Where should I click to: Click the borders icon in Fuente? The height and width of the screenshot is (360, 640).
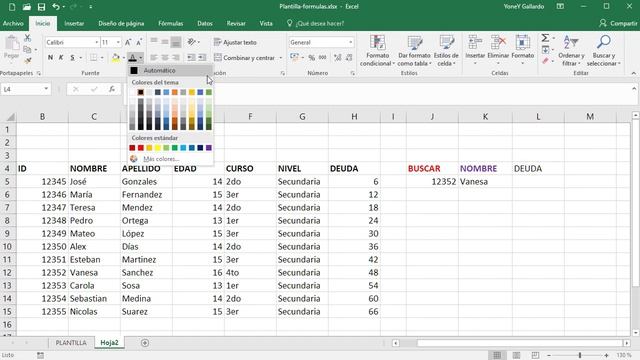(93, 58)
